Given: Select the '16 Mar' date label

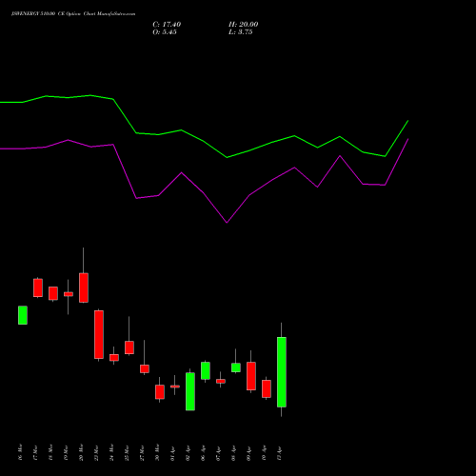Looking at the screenshot, I should [21, 452].
